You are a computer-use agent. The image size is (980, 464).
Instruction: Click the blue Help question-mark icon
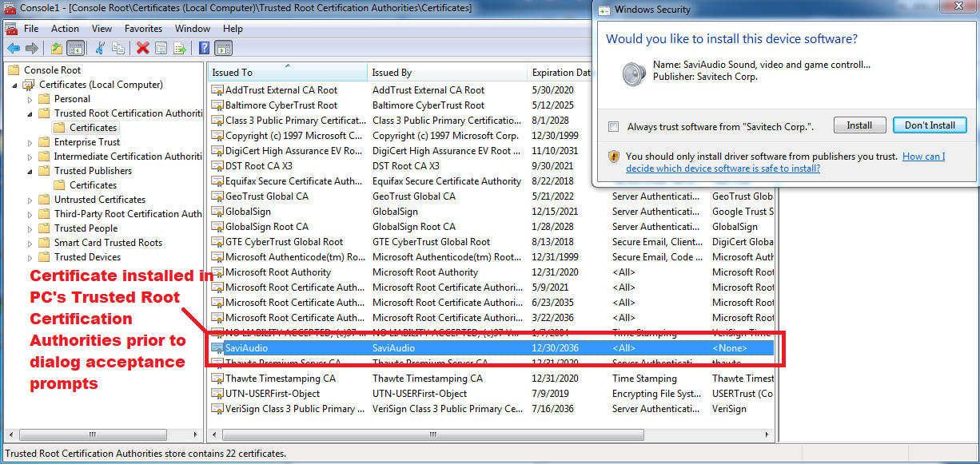pyautogui.click(x=205, y=48)
